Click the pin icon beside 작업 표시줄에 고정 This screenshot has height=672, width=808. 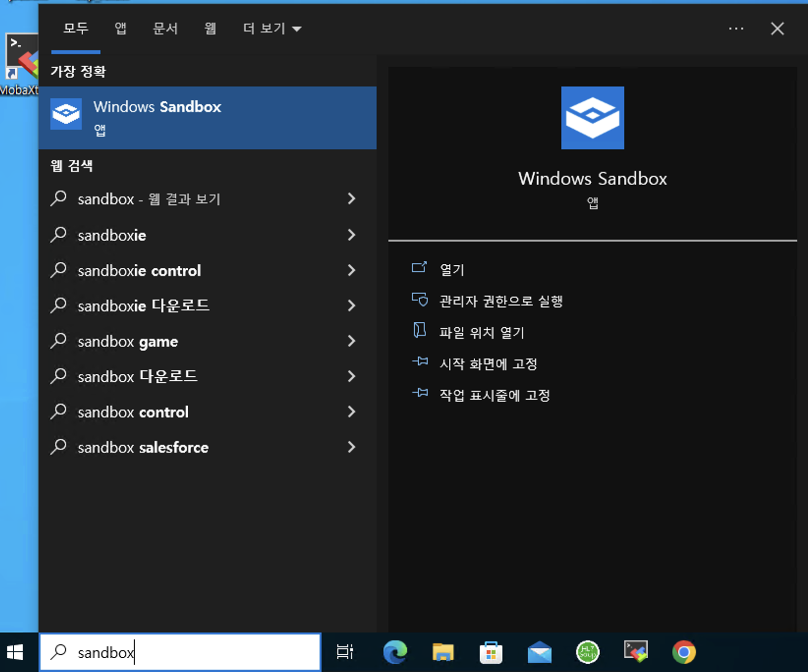coord(420,393)
